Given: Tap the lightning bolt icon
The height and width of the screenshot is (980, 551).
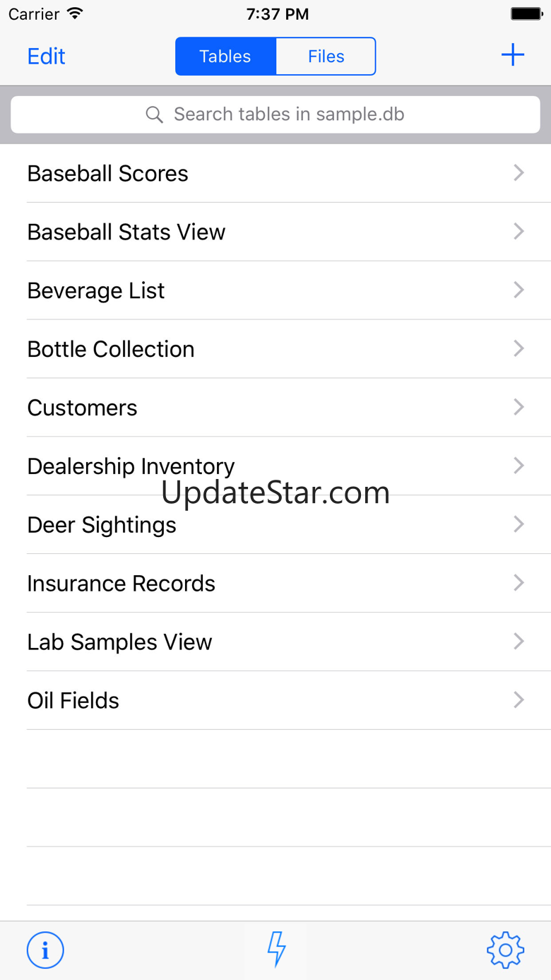Looking at the screenshot, I should click(276, 949).
